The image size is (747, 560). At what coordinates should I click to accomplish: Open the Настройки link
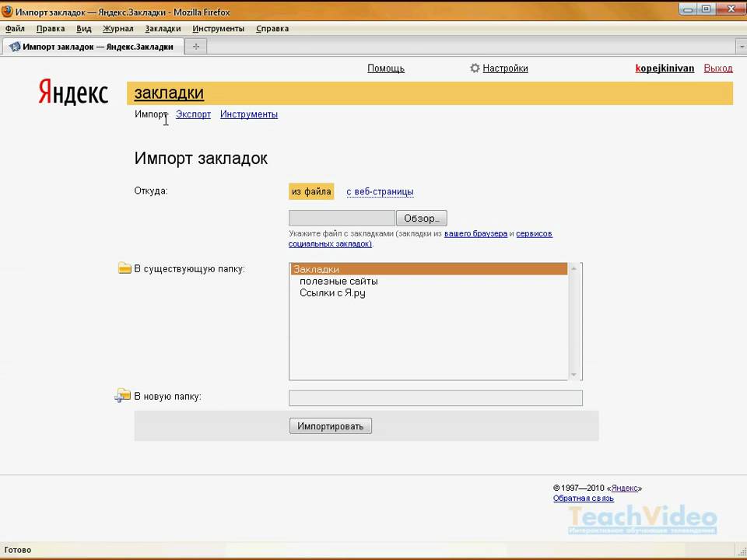505,68
